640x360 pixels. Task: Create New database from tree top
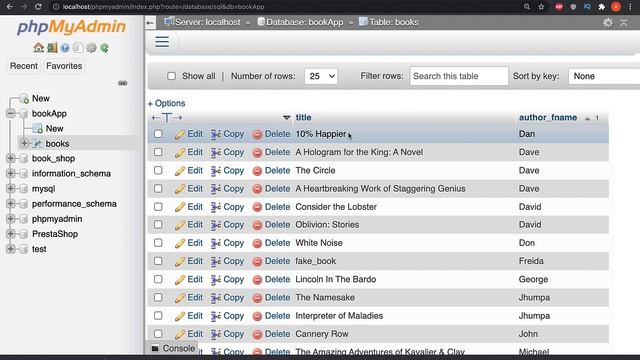click(x=41, y=98)
